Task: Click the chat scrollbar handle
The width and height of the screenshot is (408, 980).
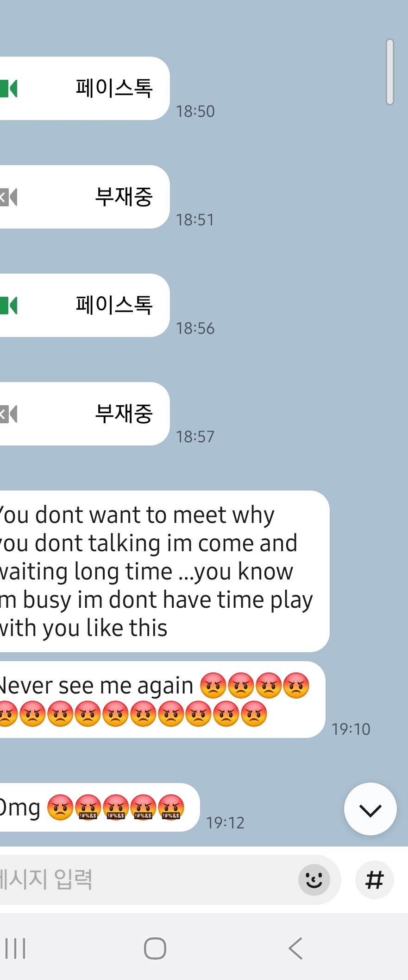Action: (390, 72)
